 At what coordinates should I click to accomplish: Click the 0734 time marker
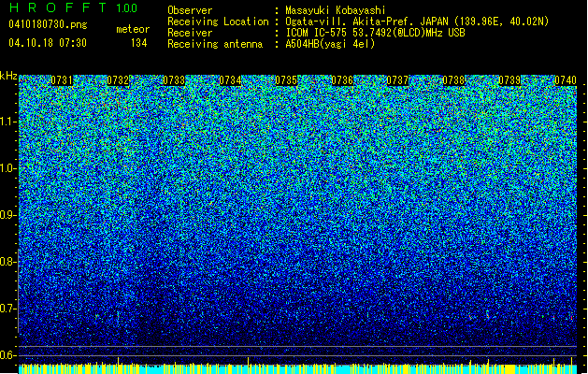click(x=230, y=80)
